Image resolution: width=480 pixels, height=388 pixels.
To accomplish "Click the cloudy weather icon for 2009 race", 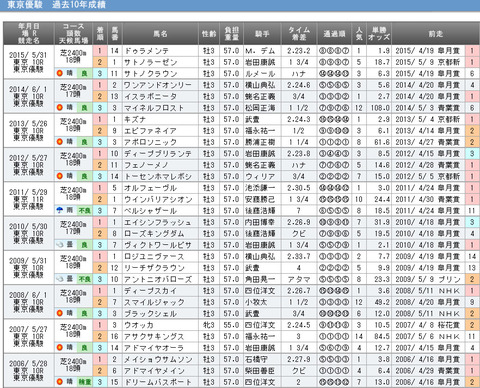I will 60,279.
